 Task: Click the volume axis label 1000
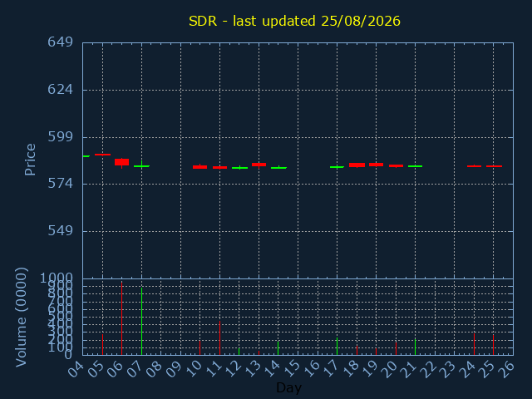tap(57, 278)
